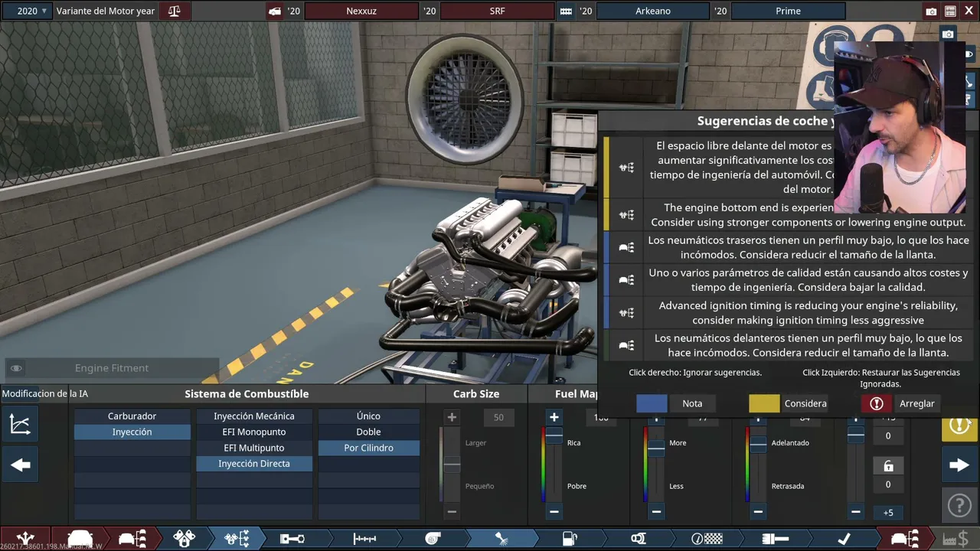Open the 'neumáticos traseros' tyre suggestion
The width and height of the screenshot is (980, 551).
tap(787, 247)
